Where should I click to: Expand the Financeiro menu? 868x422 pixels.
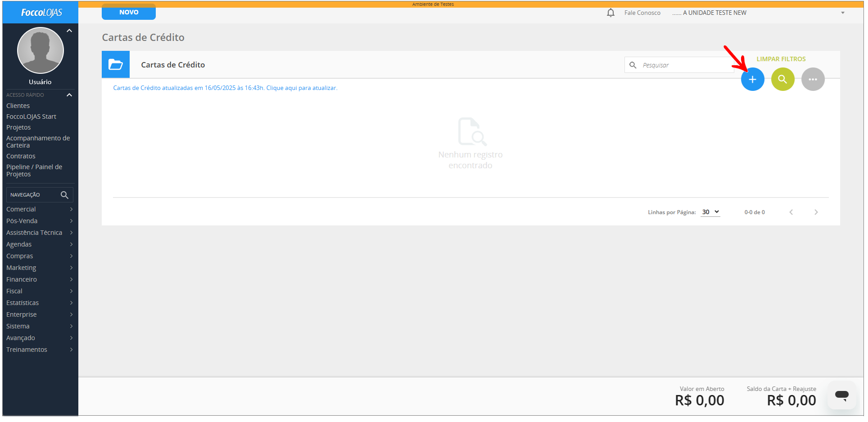[40, 279]
